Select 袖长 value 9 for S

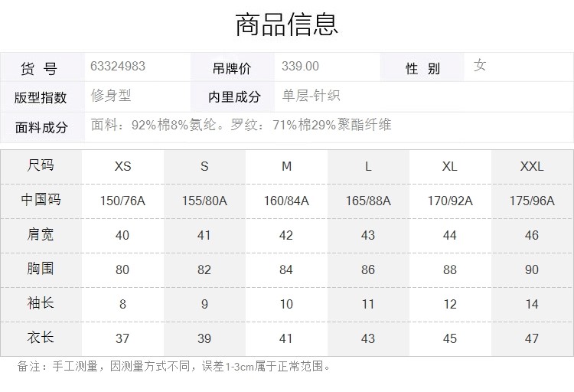(204, 304)
